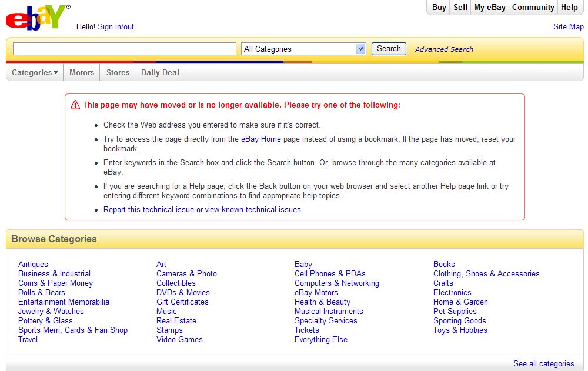Click Report this technical issue link
The width and height of the screenshot is (588, 371).
click(x=203, y=210)
